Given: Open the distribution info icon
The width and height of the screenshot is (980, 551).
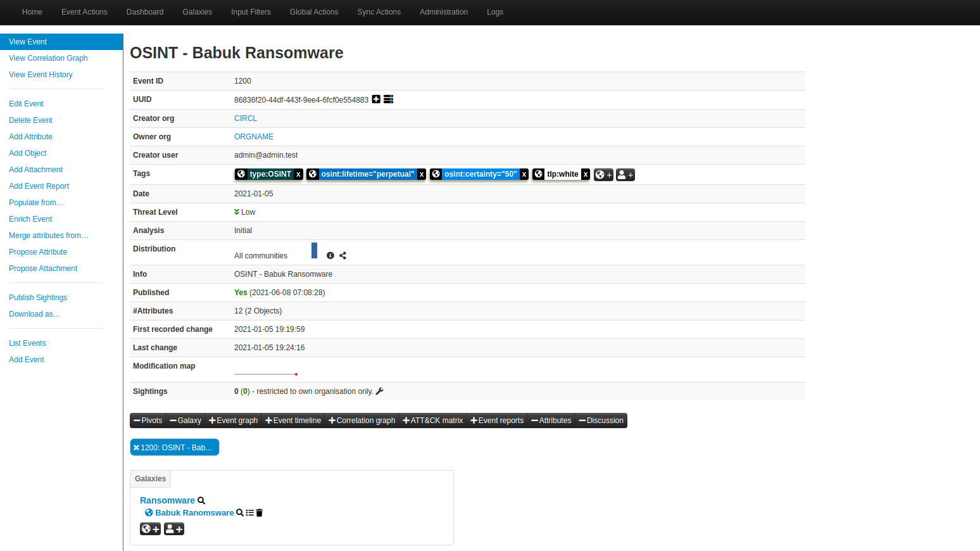Looking at the screenshot, I should 330,256.
